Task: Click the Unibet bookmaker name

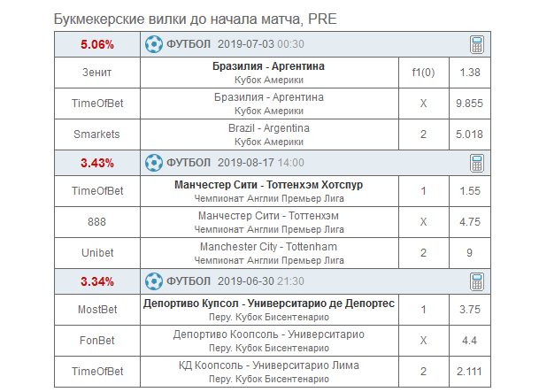Action: (x=97, y=252)
